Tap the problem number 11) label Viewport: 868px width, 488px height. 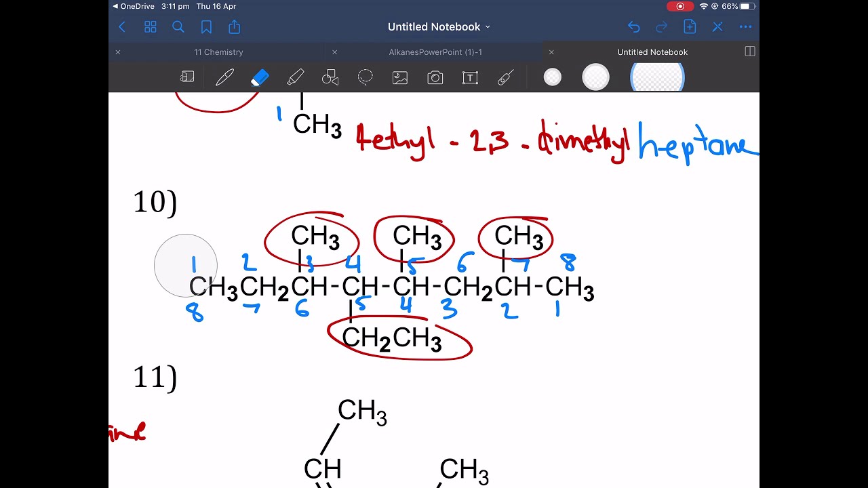(x=155, y=378)
